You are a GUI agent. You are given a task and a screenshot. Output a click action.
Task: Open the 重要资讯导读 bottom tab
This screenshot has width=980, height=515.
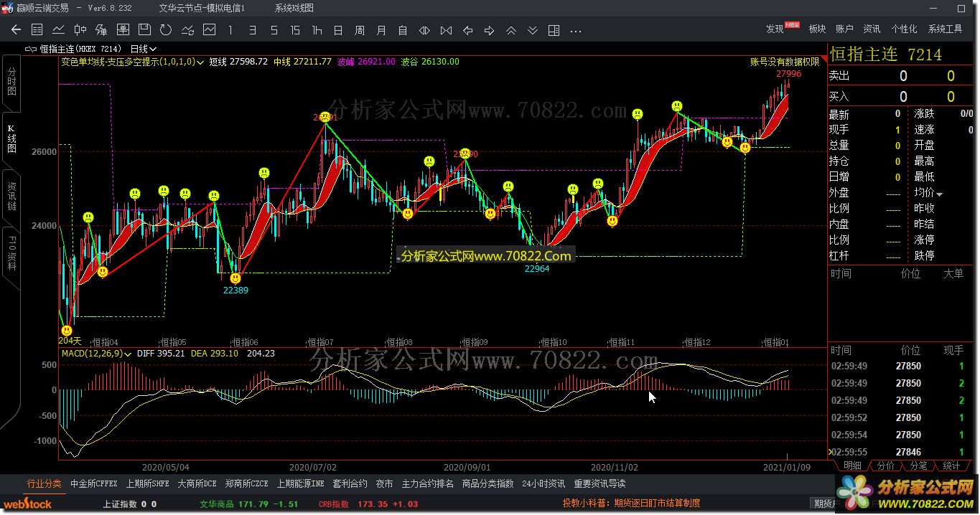pyautogui.click(x=599, y=484)
